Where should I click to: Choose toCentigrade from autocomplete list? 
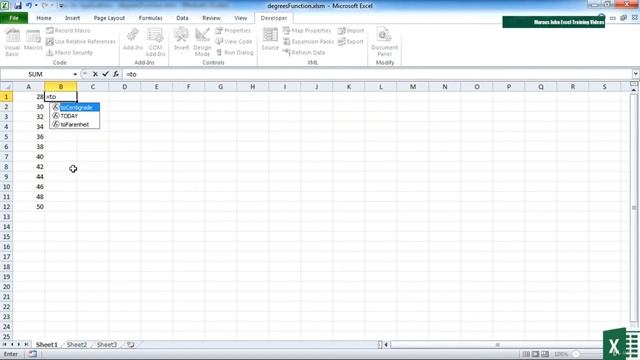tap(76, 107)
